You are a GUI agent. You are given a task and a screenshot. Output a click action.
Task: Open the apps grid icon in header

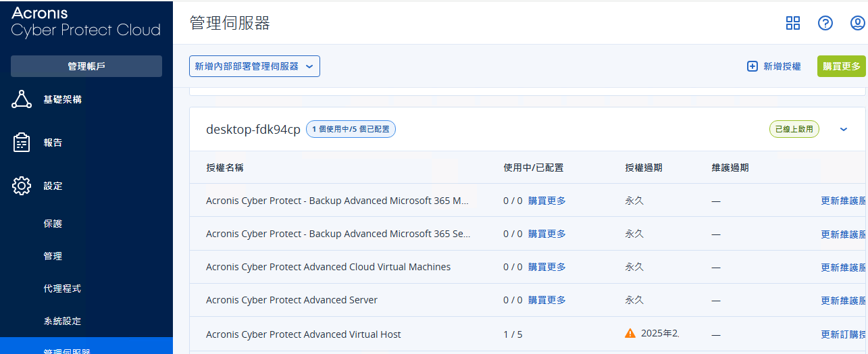click(793, 24)
